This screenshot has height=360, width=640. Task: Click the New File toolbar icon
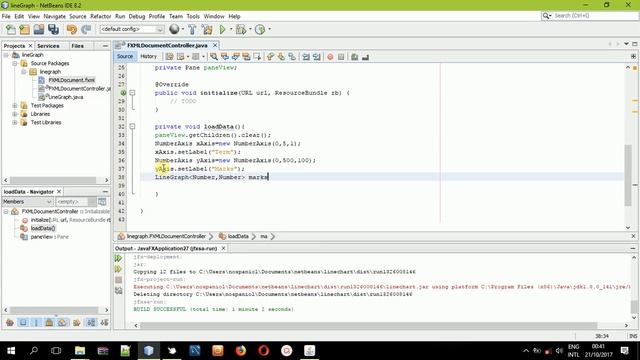coord(11,29)
